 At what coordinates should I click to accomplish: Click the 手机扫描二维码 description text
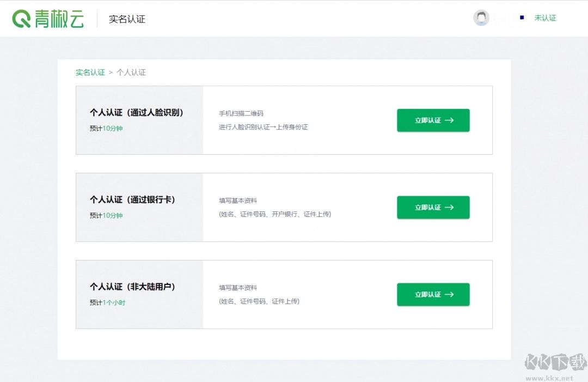241,113
